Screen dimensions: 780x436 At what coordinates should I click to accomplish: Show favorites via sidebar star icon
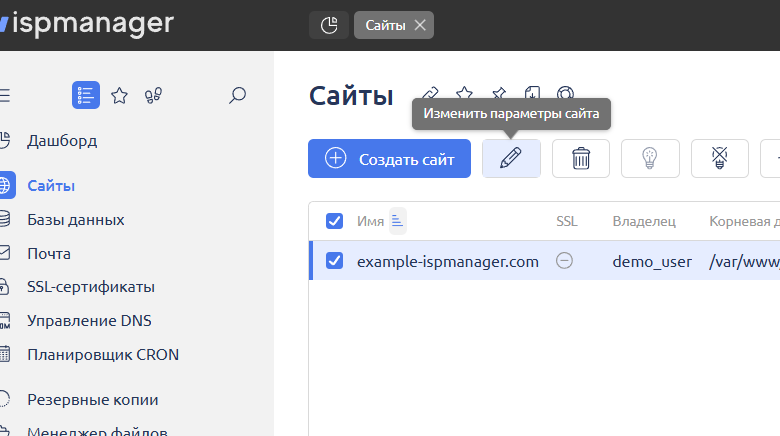[x=119, y=96]
